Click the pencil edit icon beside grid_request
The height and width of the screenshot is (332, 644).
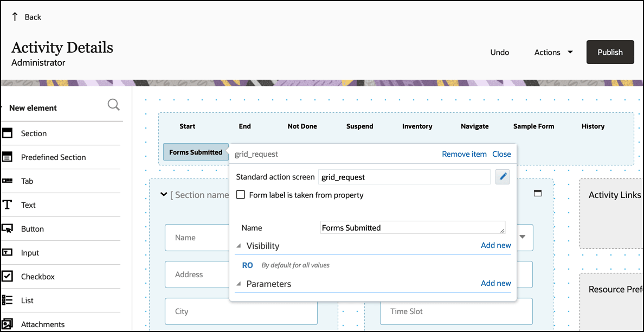coord(503,177)
